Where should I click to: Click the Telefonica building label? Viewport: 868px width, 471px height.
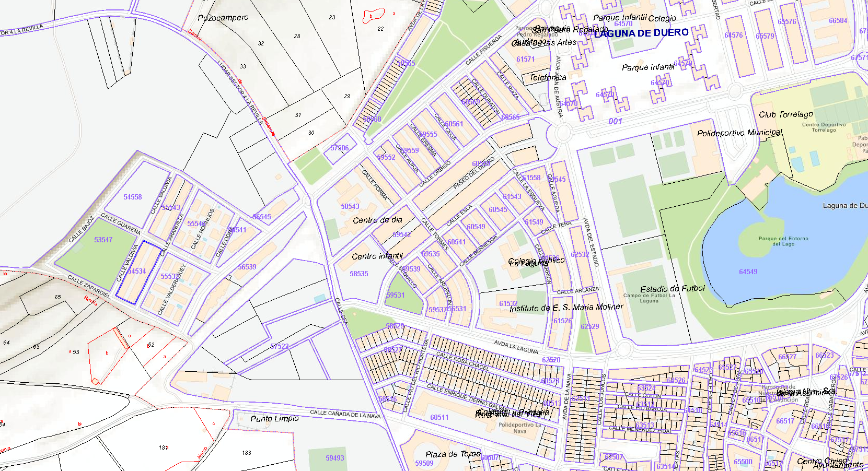click(x=548, y=77)
